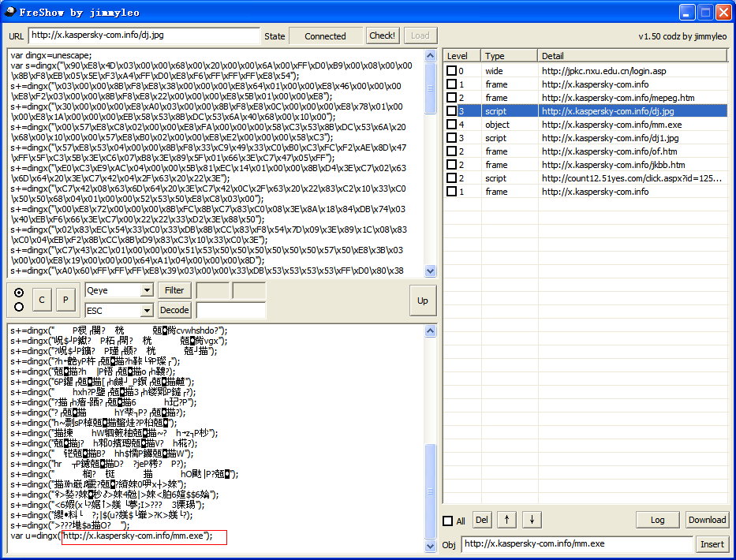Check the box for jpkc.nxu.edu.cn/login.asp row
736x560 pixels.
(451, 71)
